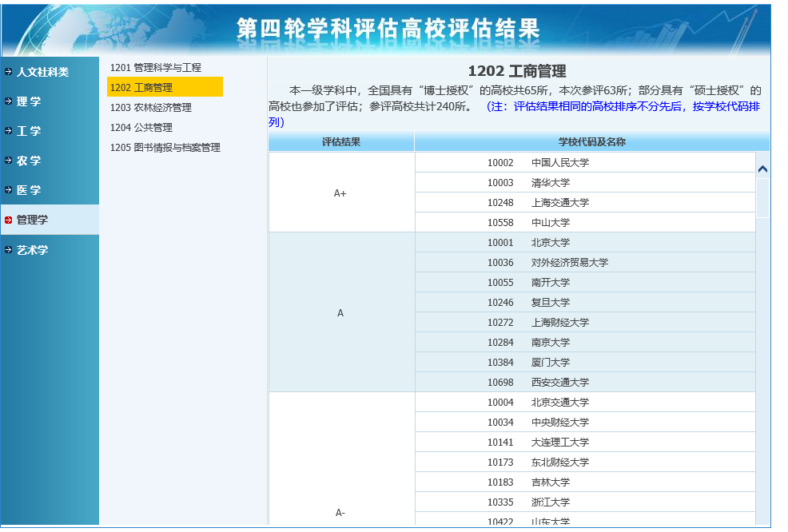Select the 管理学 category

tap(50, 220)
